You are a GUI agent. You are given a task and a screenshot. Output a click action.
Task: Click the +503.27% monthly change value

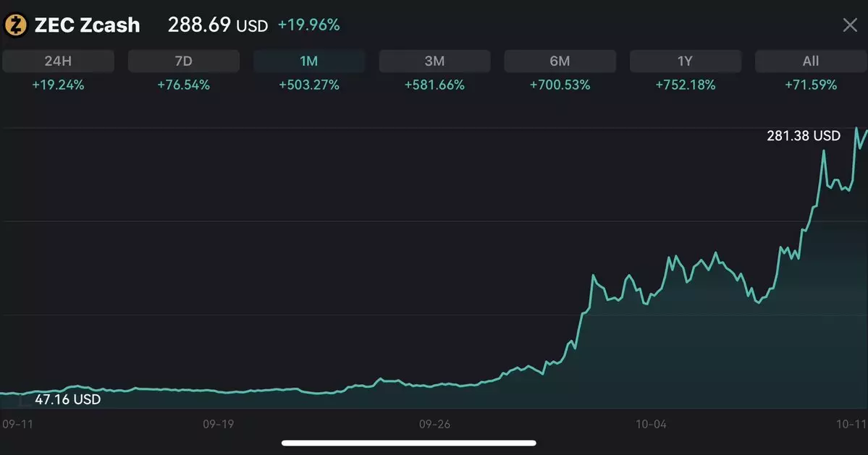pyautogui.click(x=309, y=85)
